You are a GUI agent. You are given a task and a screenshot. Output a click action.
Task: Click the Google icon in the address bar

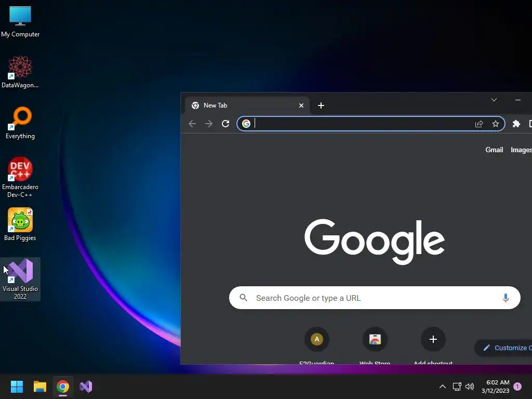tap(246, 124)
